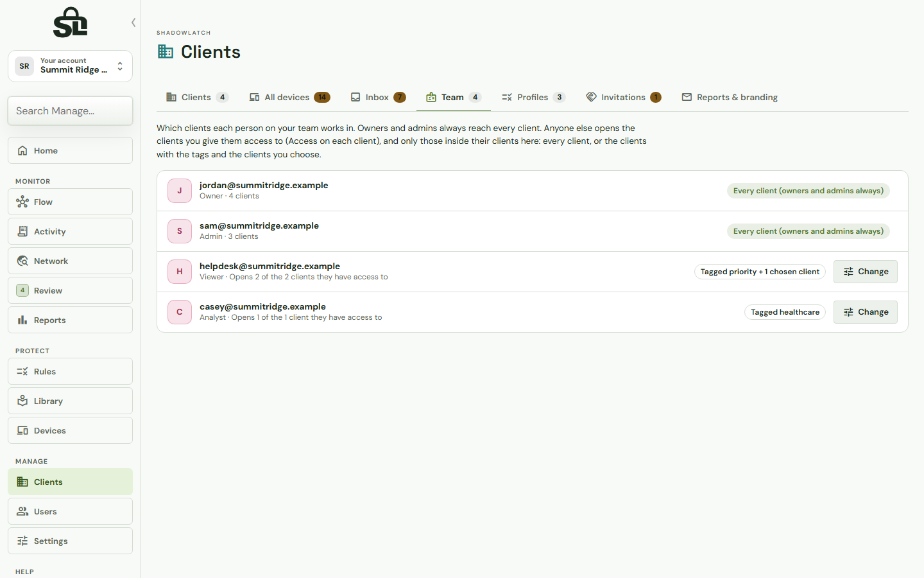
Task: Open the Invitations tab
Action: 623,97
